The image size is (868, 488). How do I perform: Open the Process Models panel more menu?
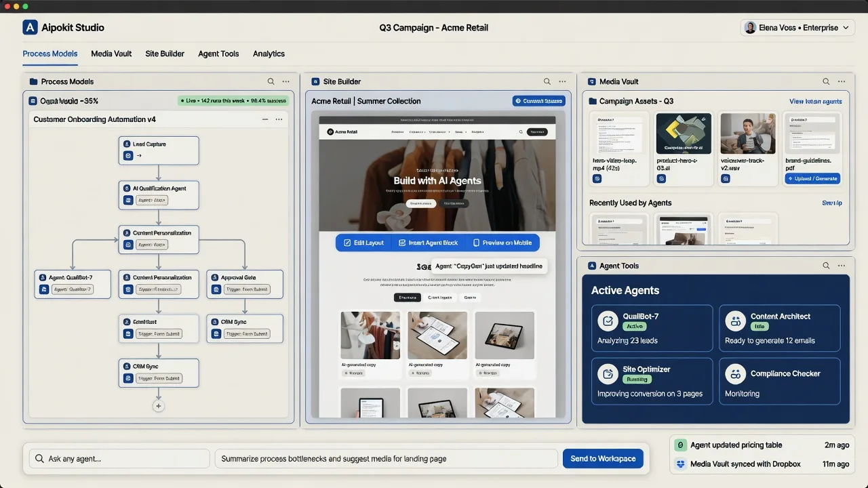point(286,81)
